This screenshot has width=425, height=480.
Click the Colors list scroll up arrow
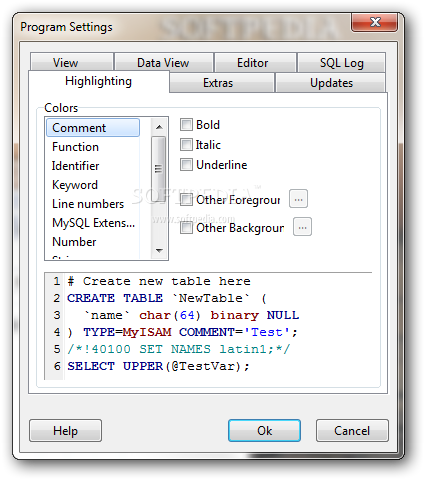[159, 127]
